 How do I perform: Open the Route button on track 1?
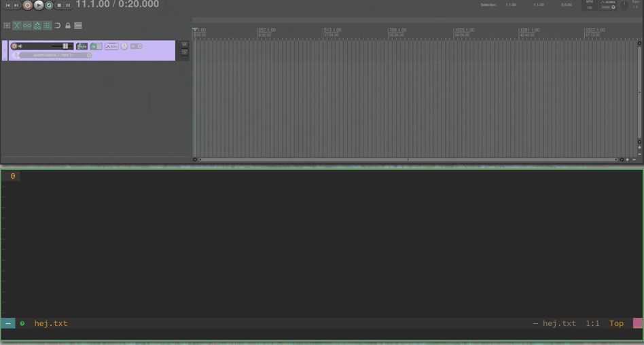pyautogui.click(x=82, y=46)
